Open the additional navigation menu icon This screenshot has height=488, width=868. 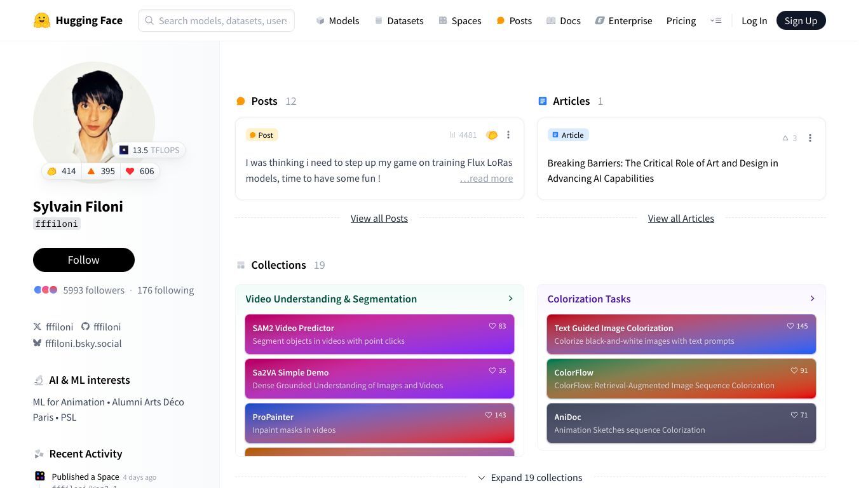pos(715,20)
